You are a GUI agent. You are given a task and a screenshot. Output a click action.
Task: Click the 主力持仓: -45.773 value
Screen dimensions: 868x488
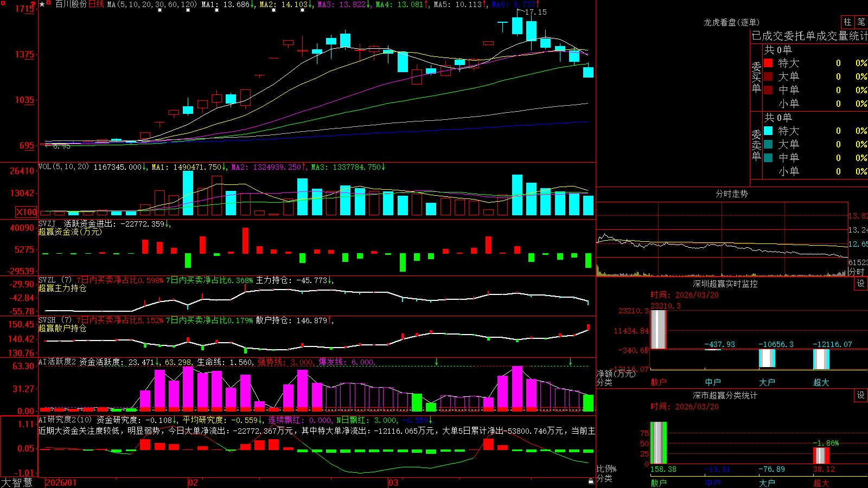click(x=294, y=280)
